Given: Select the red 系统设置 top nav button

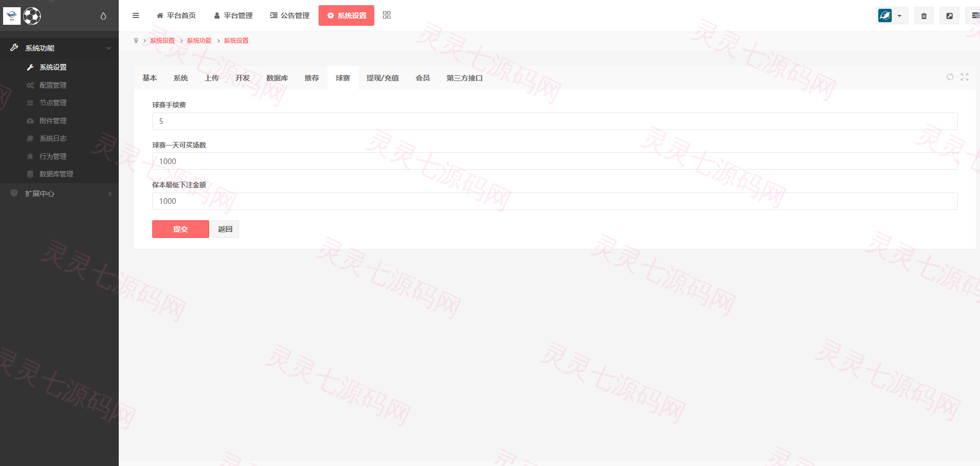Looking at the screenshot, I should pyautogui.click(x=346, y=15).
